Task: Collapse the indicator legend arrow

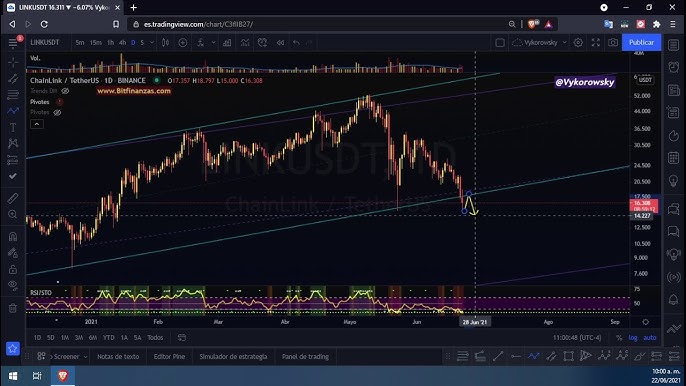Action: (37, 124)
